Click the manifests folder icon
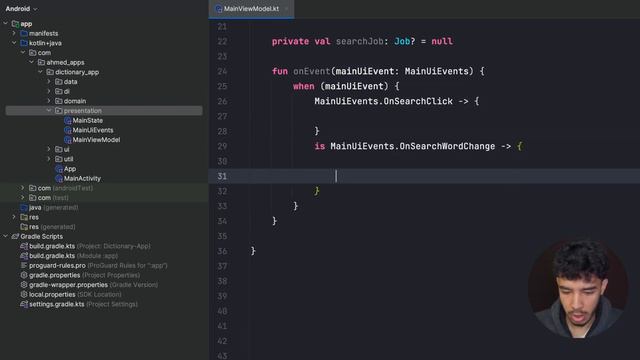 (24, 33)
